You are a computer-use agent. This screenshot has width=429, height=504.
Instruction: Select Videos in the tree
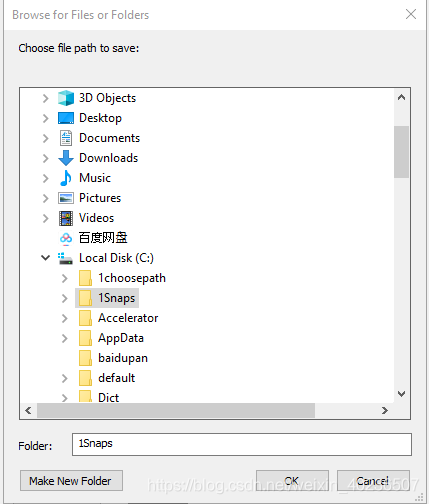click(x=96, y=218)
